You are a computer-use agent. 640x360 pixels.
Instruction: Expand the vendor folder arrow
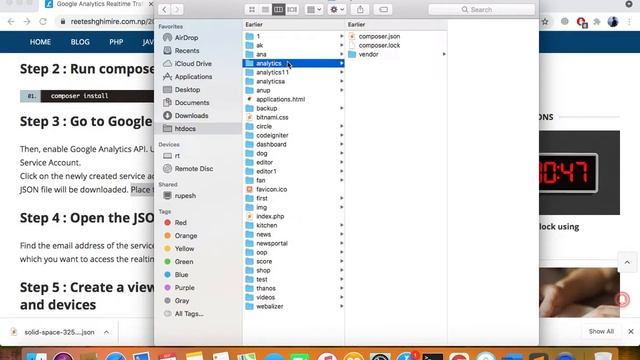click(444, 54)
